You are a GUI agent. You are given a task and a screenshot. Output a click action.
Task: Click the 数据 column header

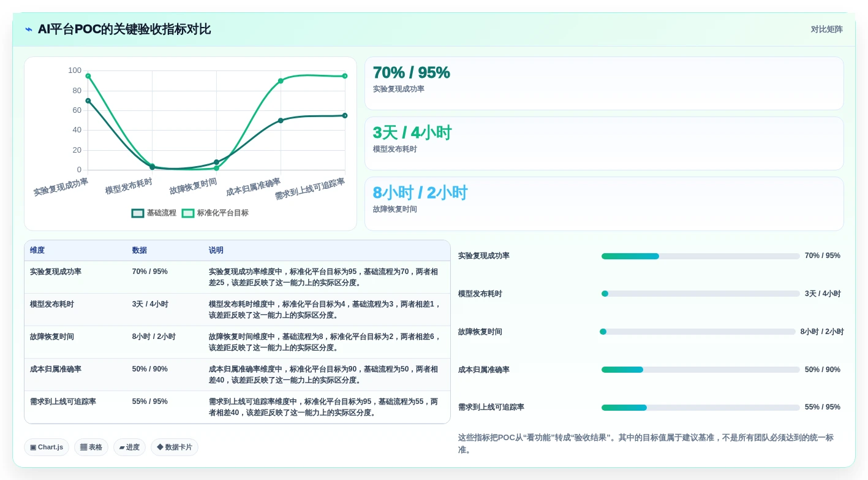point(140,250)
